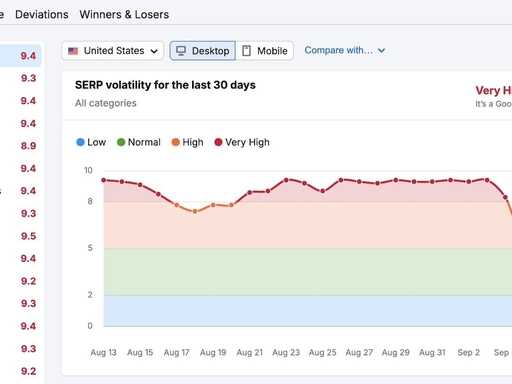Click the Aug 15 axis label
Image resolution: width=512 pixels, height=384 pixels.
pos(140,353)
